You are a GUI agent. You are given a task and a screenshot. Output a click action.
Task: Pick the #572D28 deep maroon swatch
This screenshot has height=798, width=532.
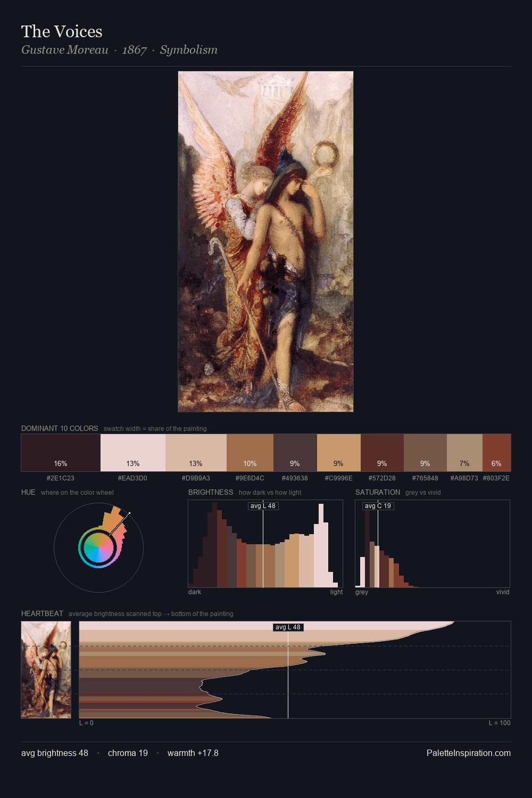coord(382,453)
